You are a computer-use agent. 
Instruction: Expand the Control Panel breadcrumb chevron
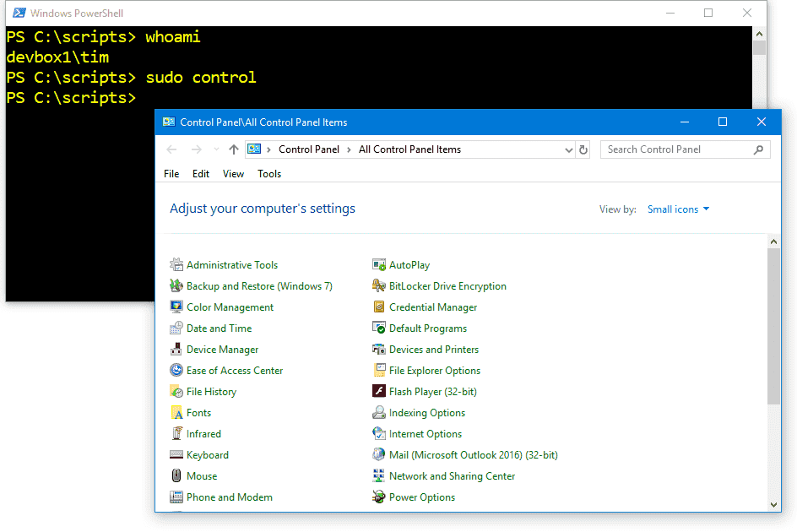pyautogui.click(x=348, y=149)
